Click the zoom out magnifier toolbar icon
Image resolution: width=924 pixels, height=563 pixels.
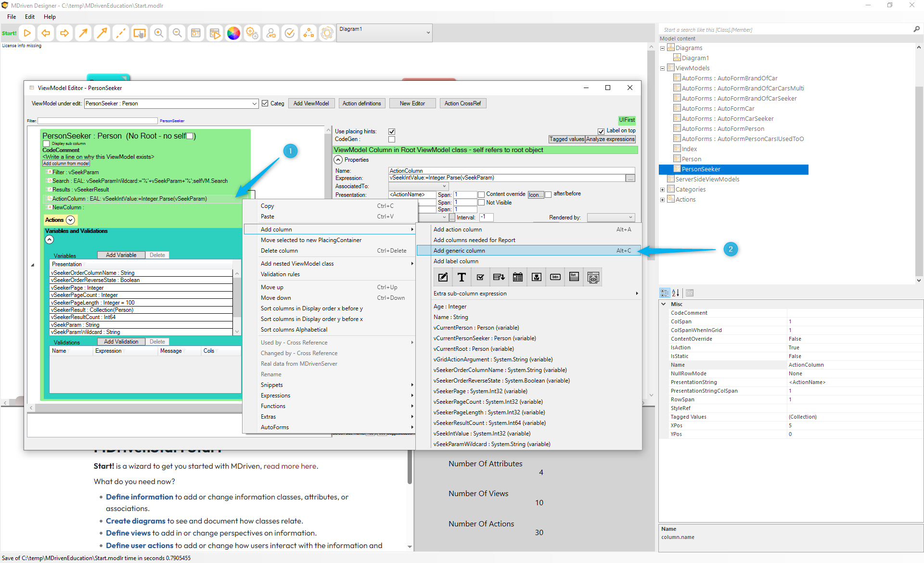(x=177, y=33)
